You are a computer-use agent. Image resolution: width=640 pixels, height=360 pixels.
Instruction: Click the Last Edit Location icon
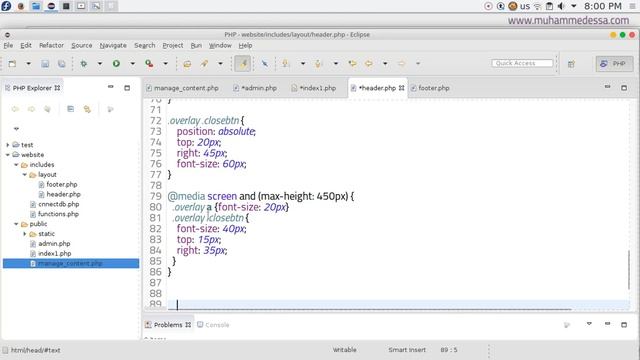click(352, 64)
